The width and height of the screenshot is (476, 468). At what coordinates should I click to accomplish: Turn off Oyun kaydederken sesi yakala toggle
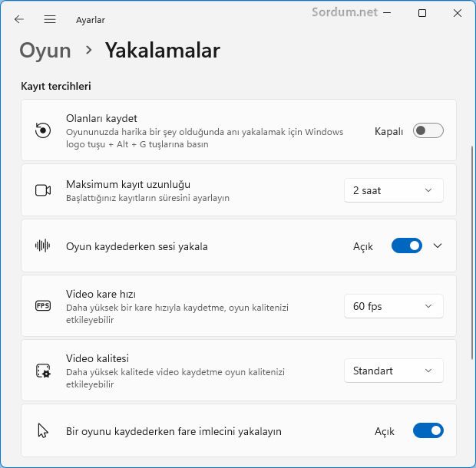407,246
